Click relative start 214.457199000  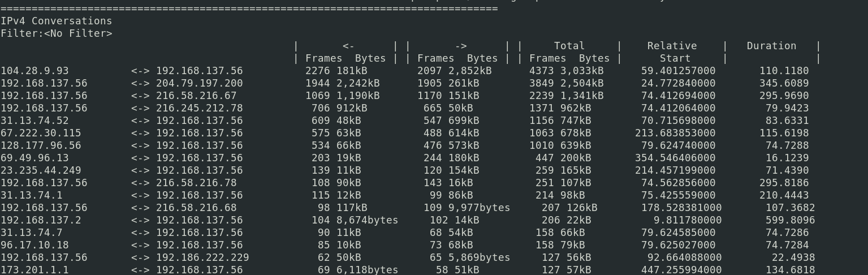pos(675,170)
